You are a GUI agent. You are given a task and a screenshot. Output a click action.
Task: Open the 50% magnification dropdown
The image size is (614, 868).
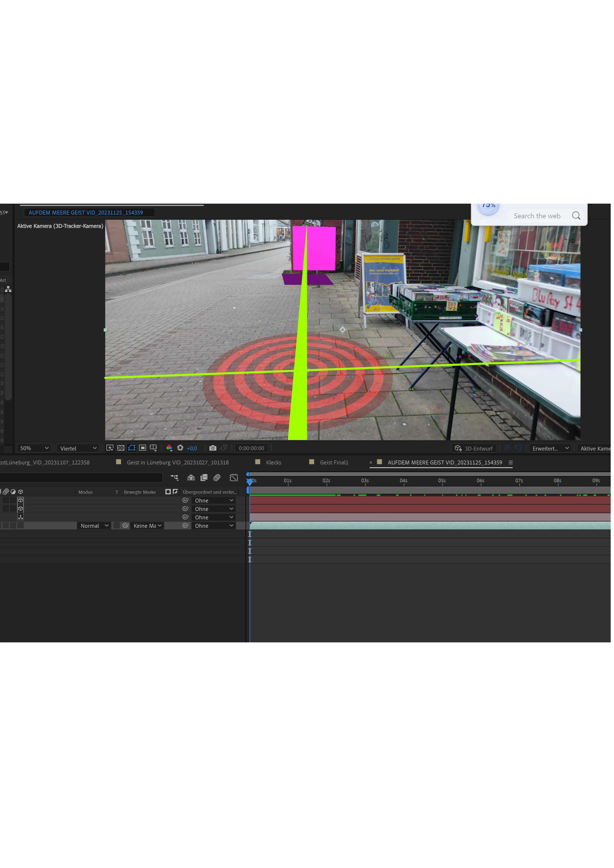click(x=34, y=448)
